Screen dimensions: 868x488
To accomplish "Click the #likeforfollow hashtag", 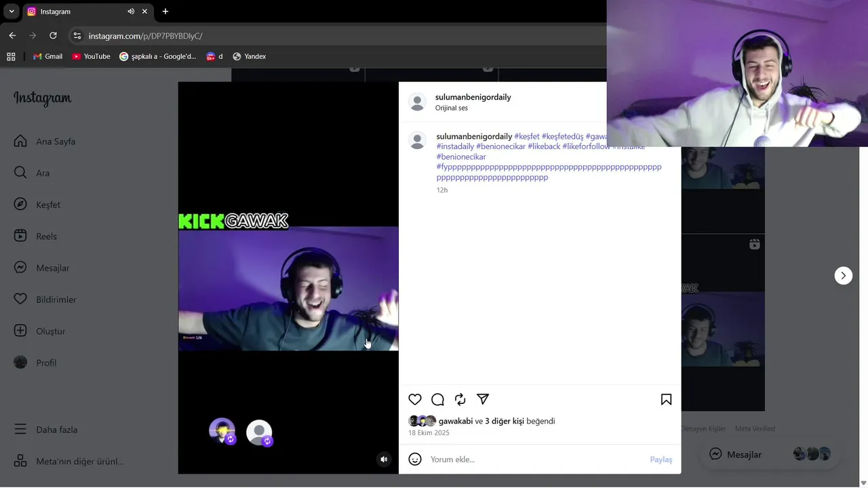I will (x=586, y=146).
